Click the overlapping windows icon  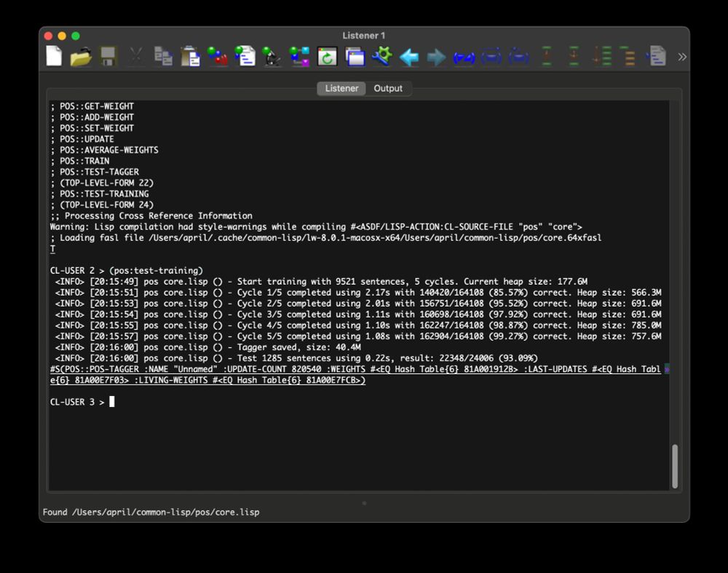pos(355,57)
